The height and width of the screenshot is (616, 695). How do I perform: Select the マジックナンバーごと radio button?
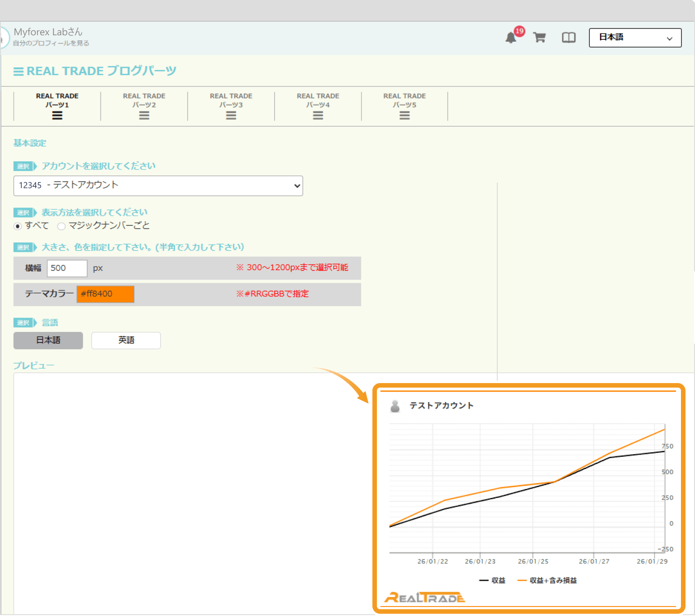62,226
